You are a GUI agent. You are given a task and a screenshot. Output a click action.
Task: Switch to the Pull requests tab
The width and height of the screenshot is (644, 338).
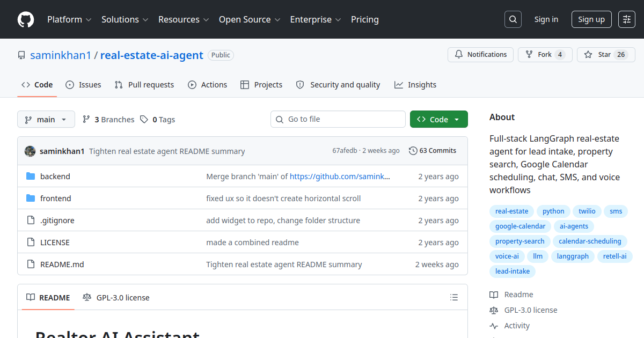(x=144, y=85)
